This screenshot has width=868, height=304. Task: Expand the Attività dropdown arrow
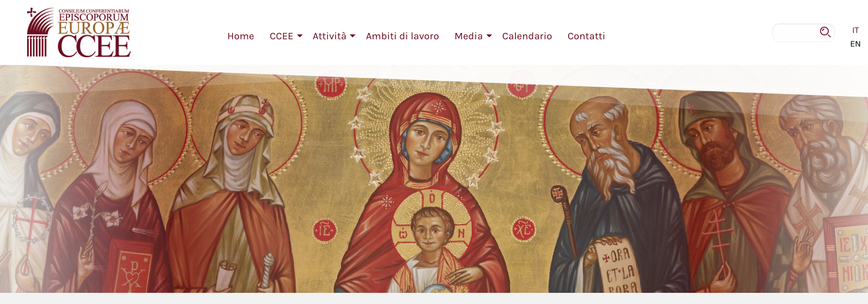click(x=353, y=36)
